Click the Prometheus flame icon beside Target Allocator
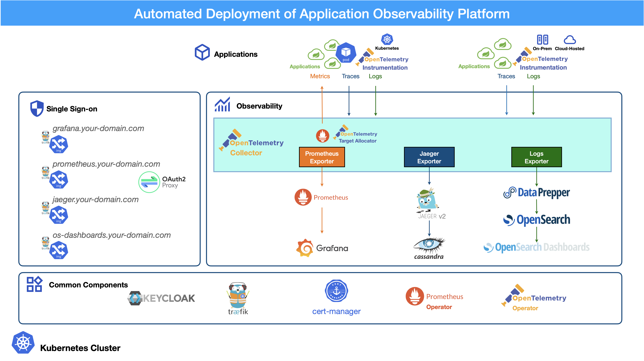Viewport: 644px width, 361px height. [322, 136]
